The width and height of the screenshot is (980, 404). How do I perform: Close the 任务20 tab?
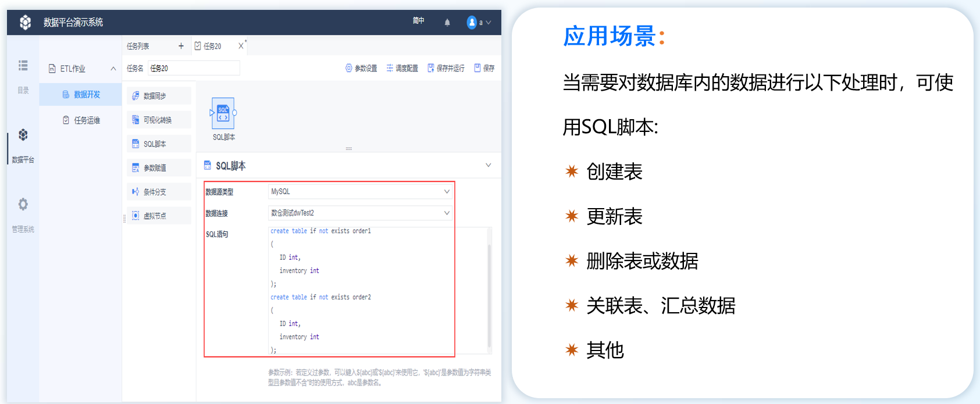[x=241, y=46]
